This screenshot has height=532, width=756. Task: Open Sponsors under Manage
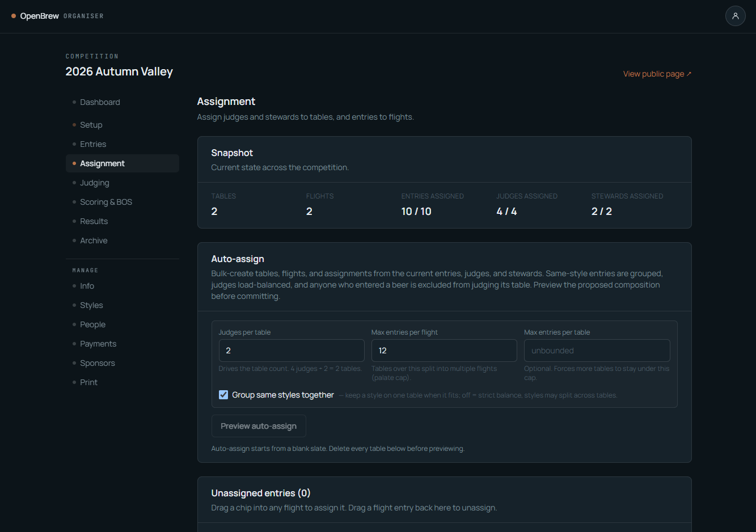tap(123, 363)
